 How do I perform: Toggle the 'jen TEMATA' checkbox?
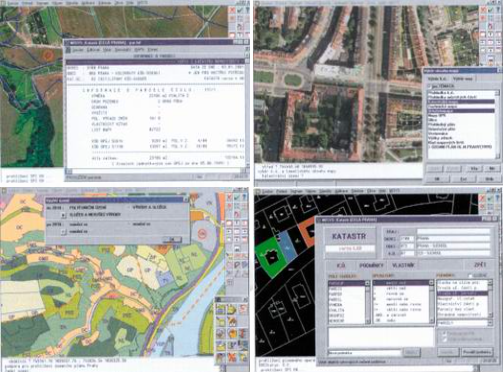click(x=429, y=86)
